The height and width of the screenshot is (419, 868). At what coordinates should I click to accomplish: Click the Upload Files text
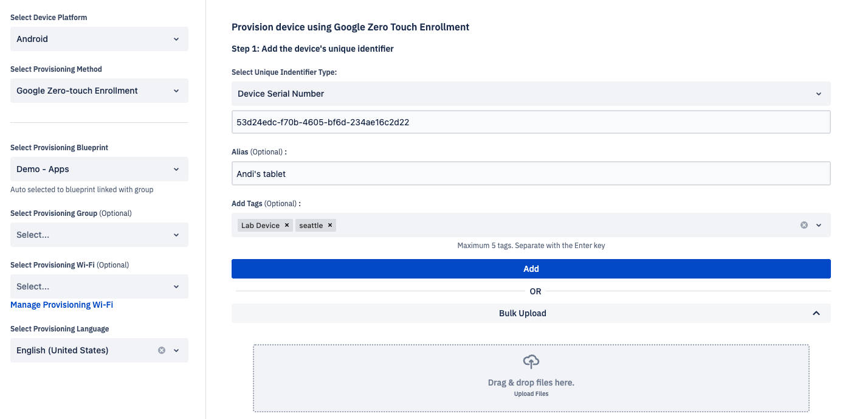[x=531, y=394]
